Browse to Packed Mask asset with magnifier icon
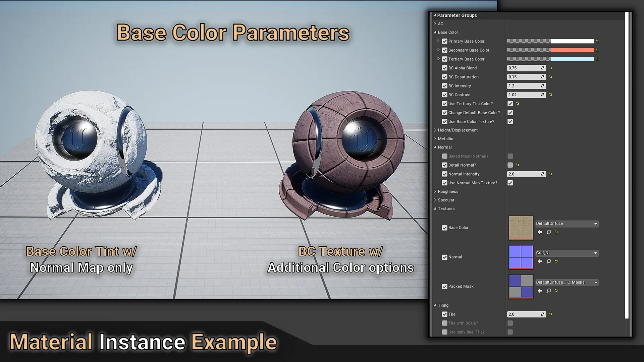Viewport: 644px width, 362px height. [x=549, y=291]
